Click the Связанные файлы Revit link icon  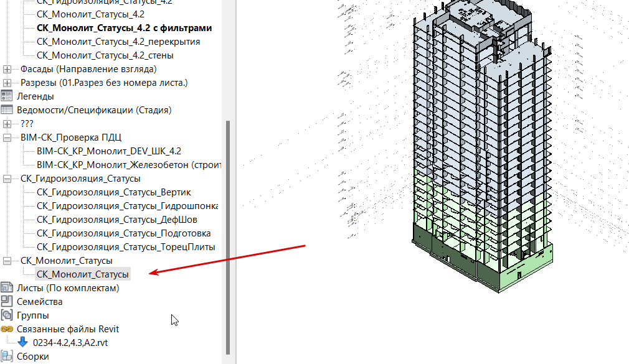[6, 329]
